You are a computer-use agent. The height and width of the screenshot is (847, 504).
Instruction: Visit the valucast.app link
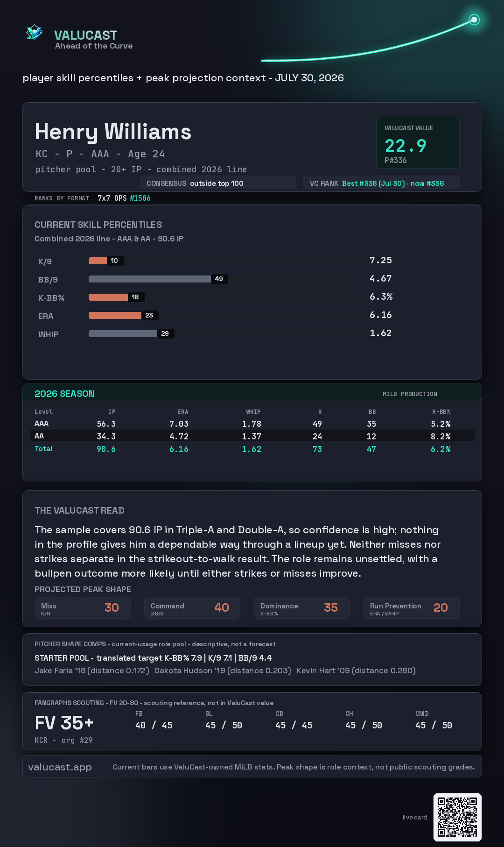tap(60, 767)
